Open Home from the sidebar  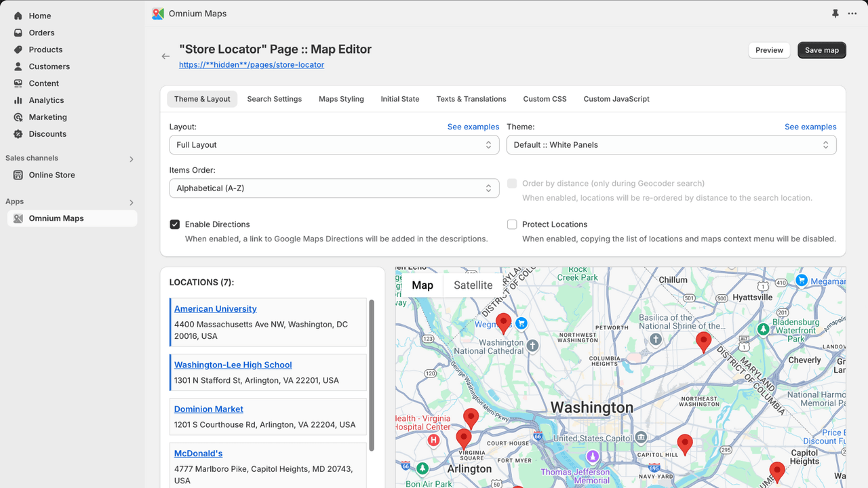tap(39, 16)
